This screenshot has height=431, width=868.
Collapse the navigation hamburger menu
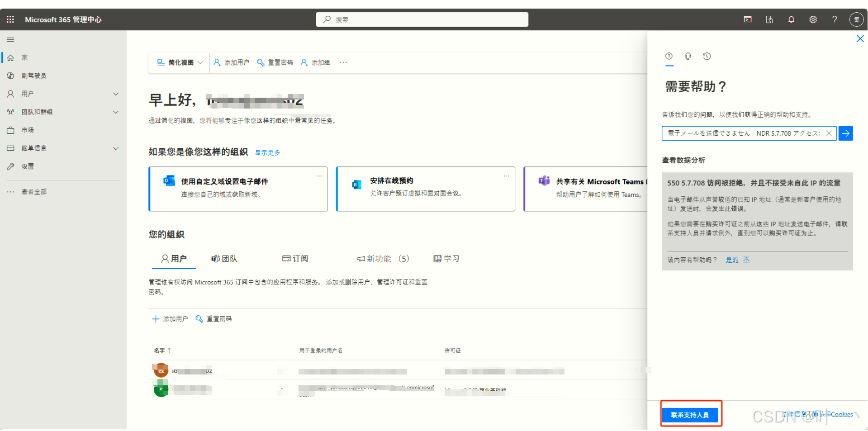click(x=10, y=40)
